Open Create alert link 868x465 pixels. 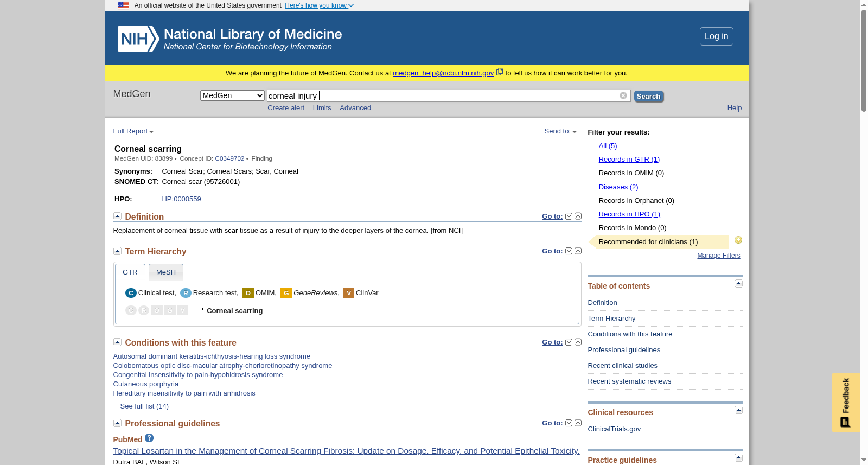[286, 108]
